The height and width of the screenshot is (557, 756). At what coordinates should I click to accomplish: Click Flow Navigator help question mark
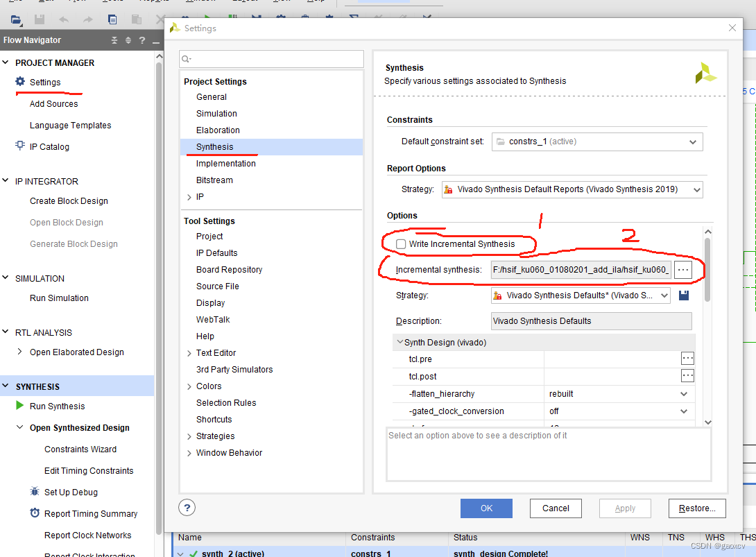(x=142, y=40)
